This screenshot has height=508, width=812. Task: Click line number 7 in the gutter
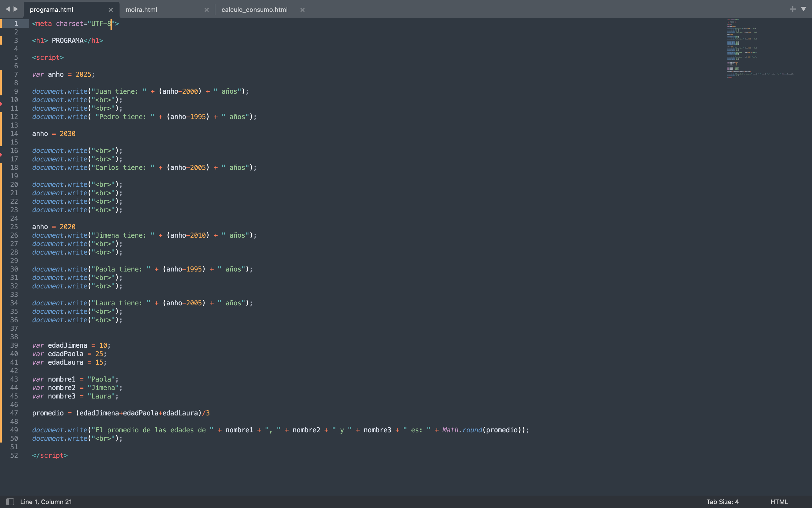pos(16,74)
